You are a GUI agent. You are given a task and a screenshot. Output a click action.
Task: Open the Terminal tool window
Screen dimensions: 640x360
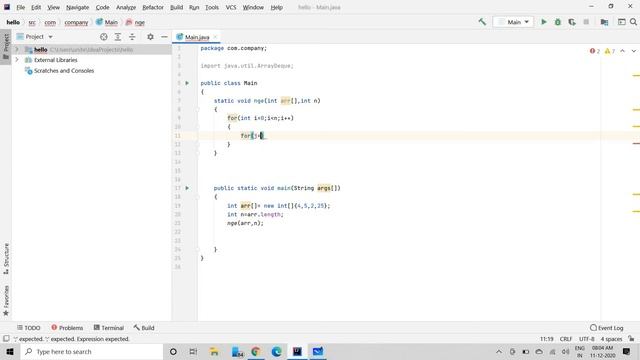(109, 328)
